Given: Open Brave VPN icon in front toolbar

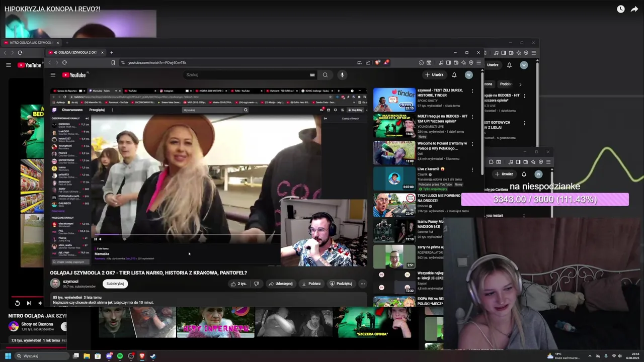Looking at the screenshot, I should pos(471,62).
